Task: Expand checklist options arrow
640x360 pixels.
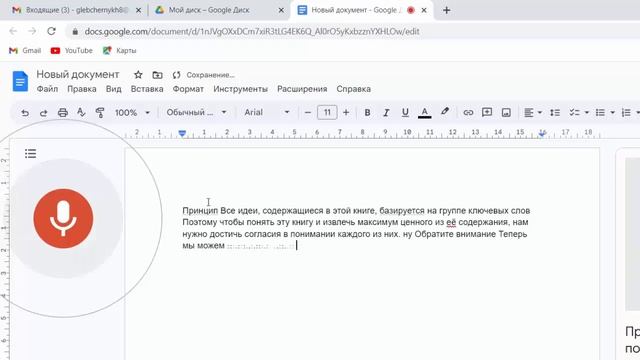Action: (587, 113)
